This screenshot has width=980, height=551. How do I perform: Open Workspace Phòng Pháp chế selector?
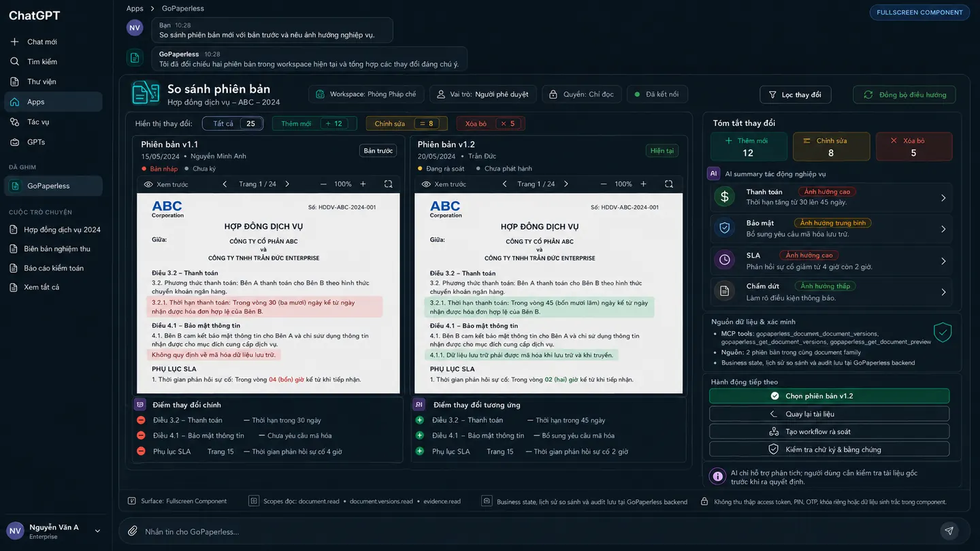(x=366, y=94)
